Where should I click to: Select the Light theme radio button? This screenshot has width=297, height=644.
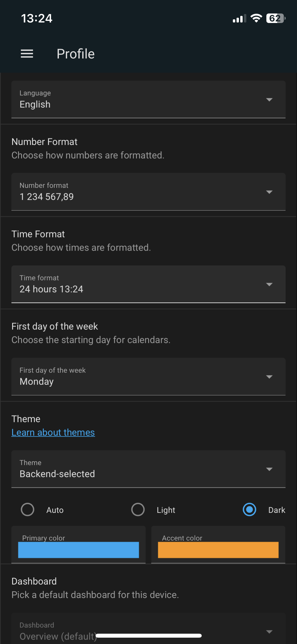tap(138, 509)
